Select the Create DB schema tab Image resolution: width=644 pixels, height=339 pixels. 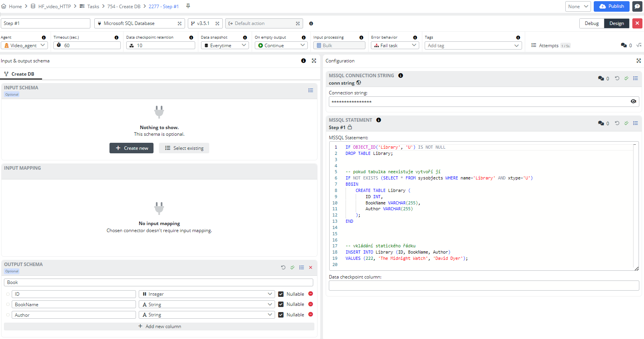(22, 74)
